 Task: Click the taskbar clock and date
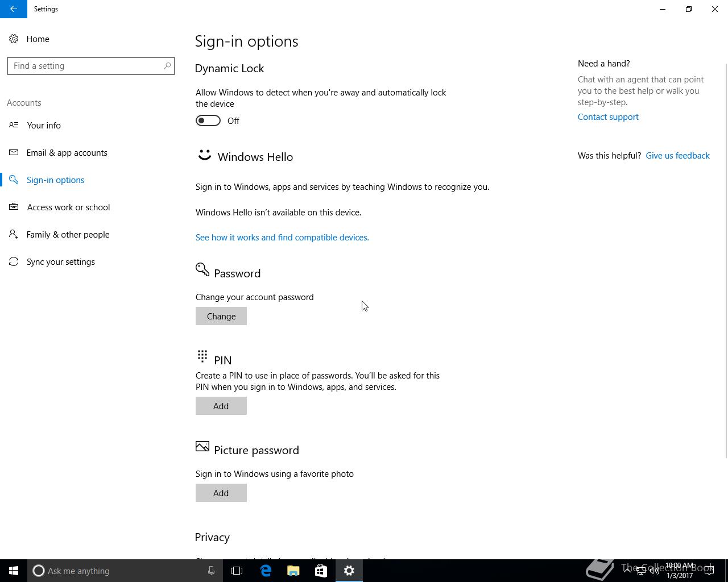[680, 571]
